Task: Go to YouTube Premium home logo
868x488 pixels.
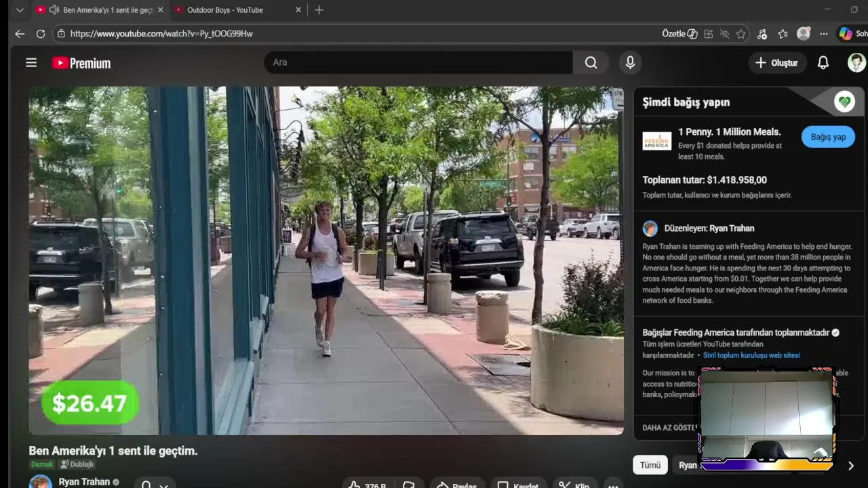Action: pos(81,63)
